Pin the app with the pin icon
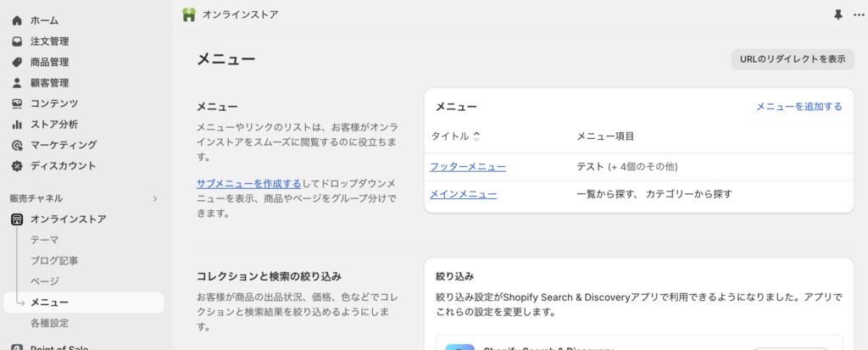 (x=838, y=15)
